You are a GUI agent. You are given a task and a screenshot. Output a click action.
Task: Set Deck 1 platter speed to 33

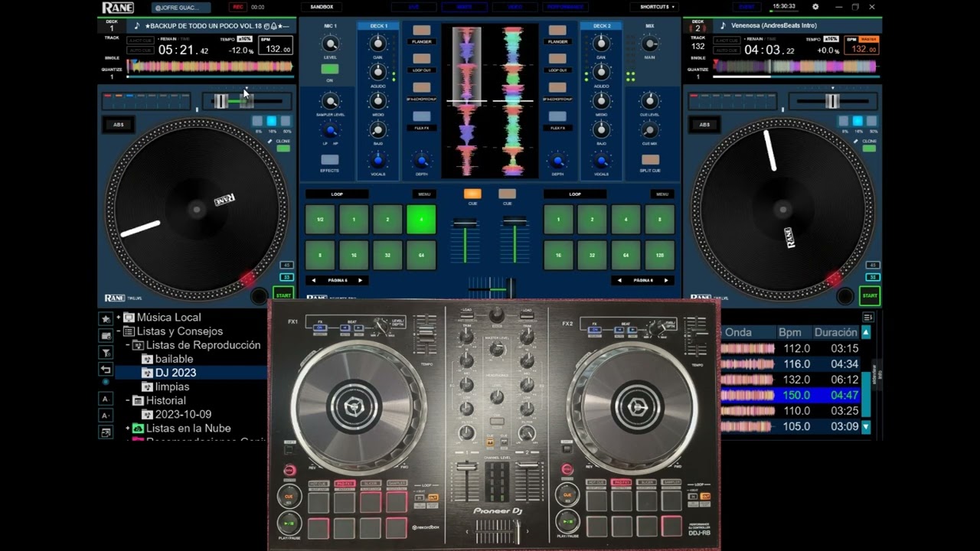click(x=287, y=277)
